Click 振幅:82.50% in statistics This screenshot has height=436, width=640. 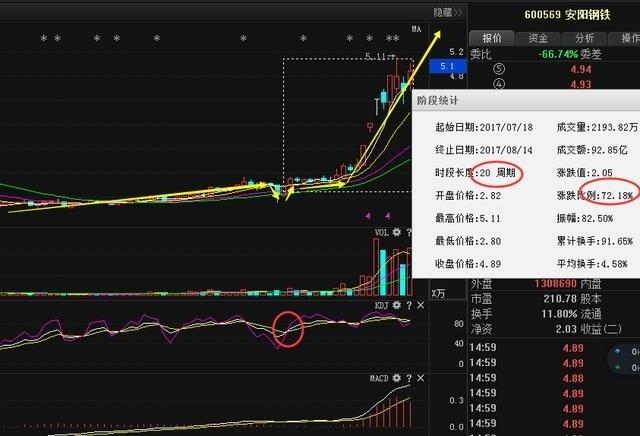(585, 218)
